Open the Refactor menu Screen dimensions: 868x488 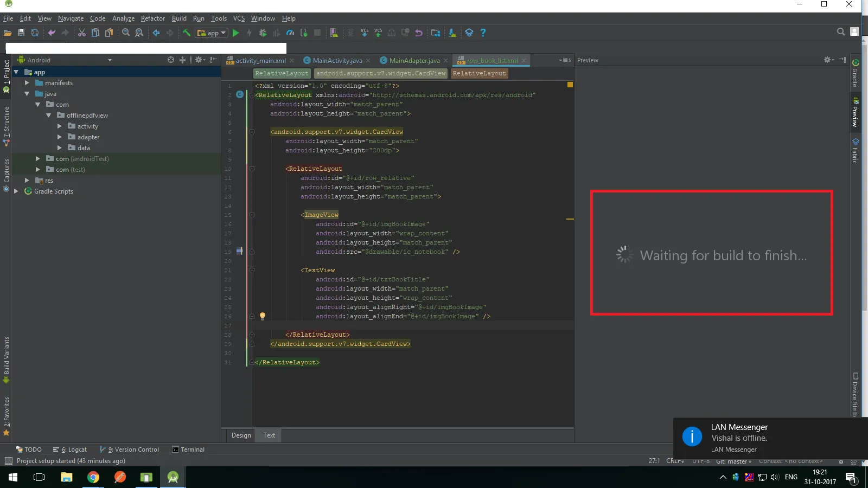click(153, 18)
